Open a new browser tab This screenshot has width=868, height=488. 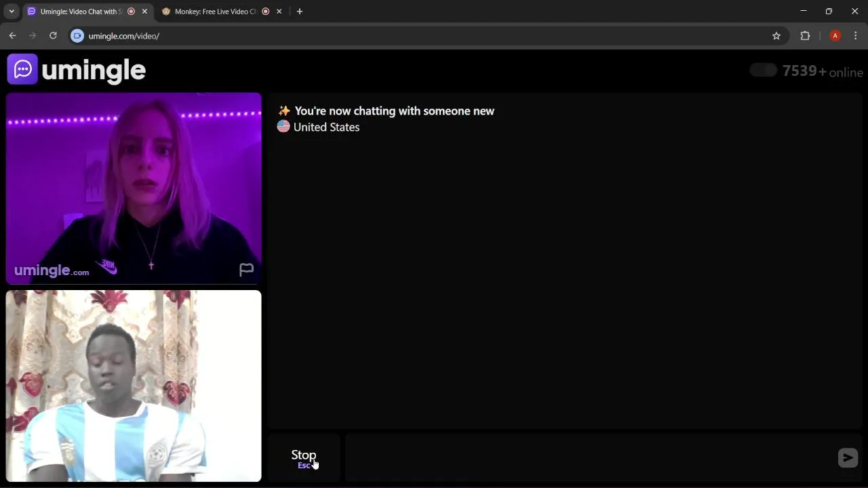tap(300, 12)
